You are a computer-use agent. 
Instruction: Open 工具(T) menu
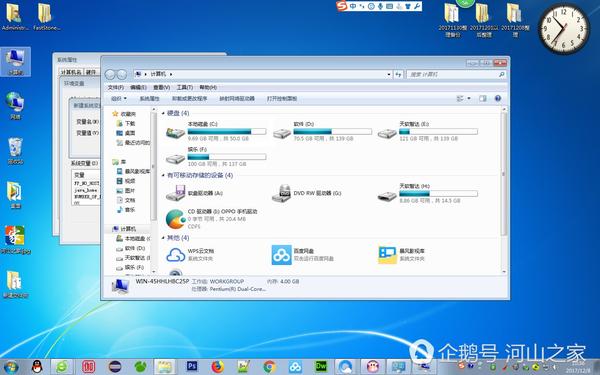[184, 87]
